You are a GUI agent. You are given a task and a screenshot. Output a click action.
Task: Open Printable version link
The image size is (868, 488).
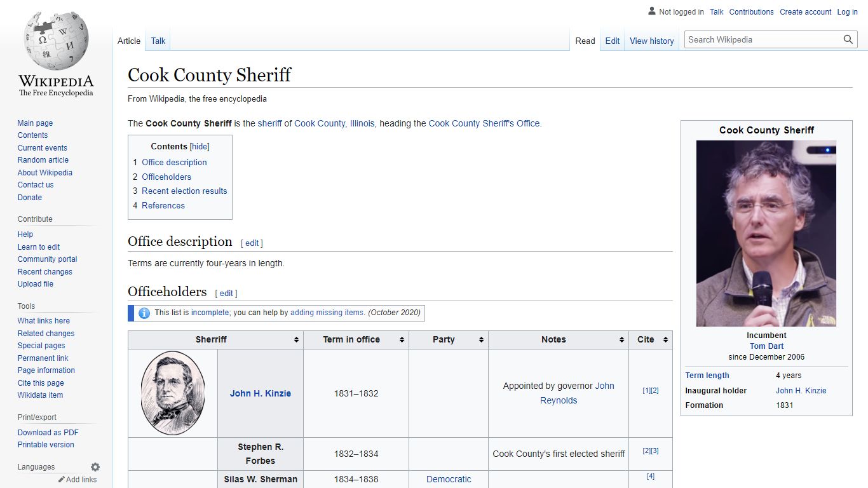tap(46, 445)
